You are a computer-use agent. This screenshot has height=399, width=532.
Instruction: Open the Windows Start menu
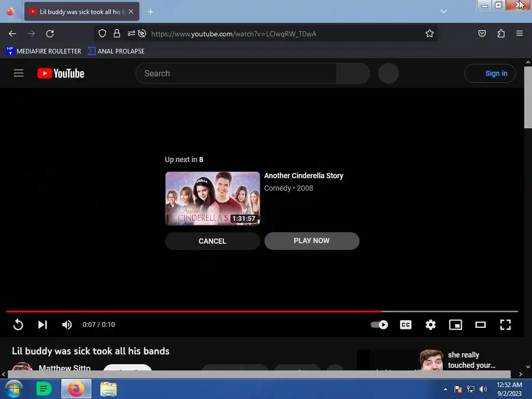14,389
